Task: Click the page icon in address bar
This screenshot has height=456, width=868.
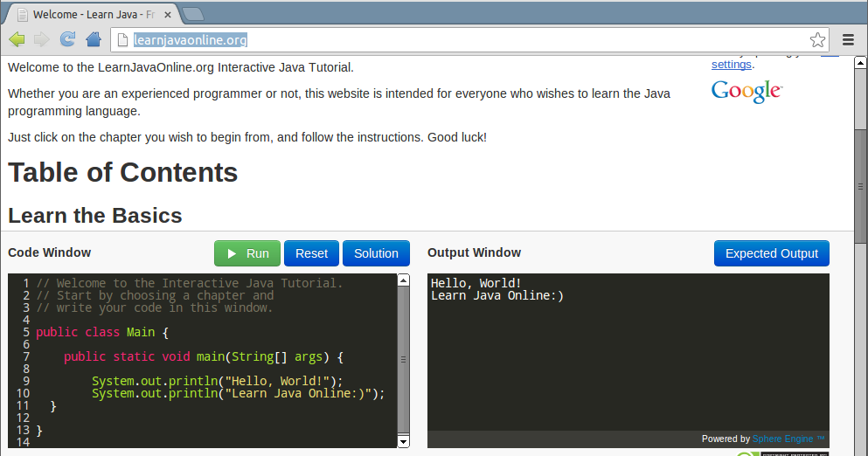Action: pos(122,40)
